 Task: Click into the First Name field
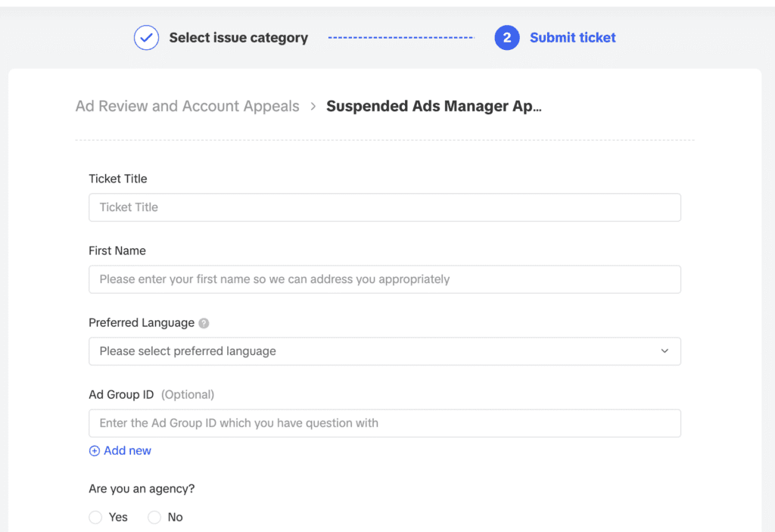point(384,279)
